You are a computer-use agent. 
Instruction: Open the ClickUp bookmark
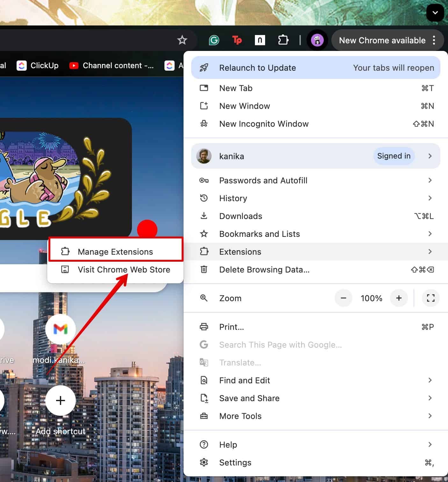click(x=38, y=66)
